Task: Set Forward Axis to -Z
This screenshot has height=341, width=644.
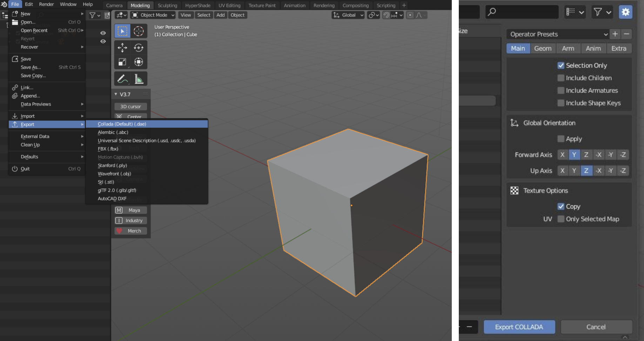Action: (623, 155)
